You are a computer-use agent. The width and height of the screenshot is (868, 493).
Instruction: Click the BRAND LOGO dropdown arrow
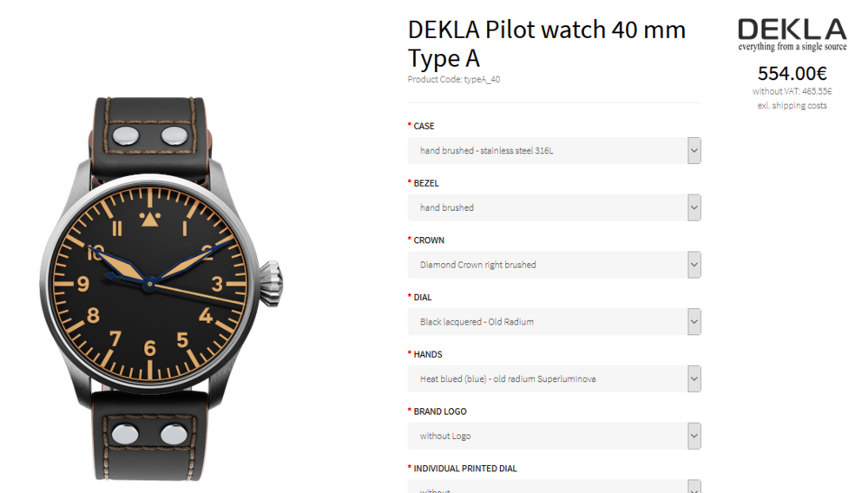point(694,436)
